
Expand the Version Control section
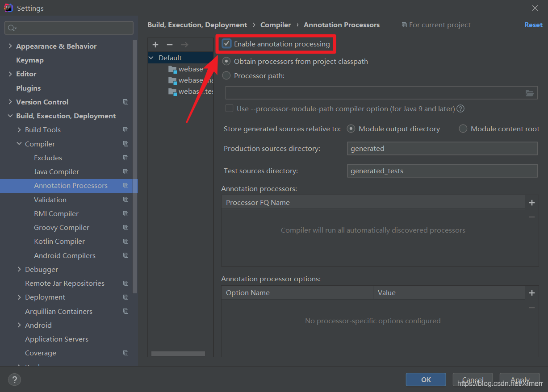[x=10, y=102]
